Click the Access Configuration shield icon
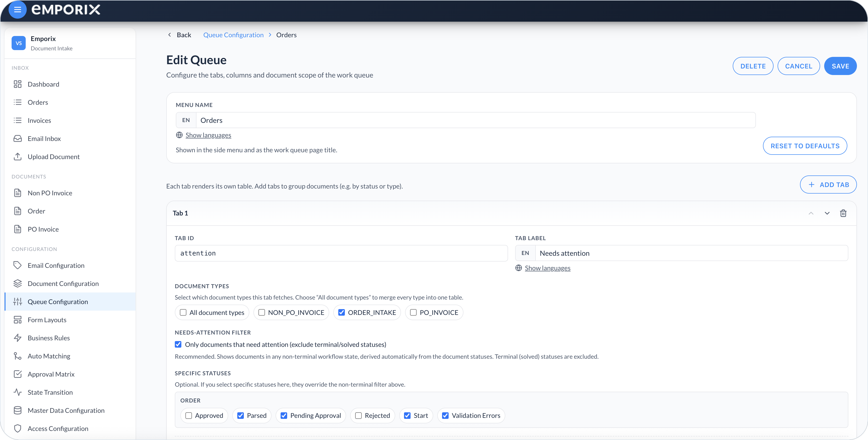The image size is (868, 440). click(x=18, y=428)
